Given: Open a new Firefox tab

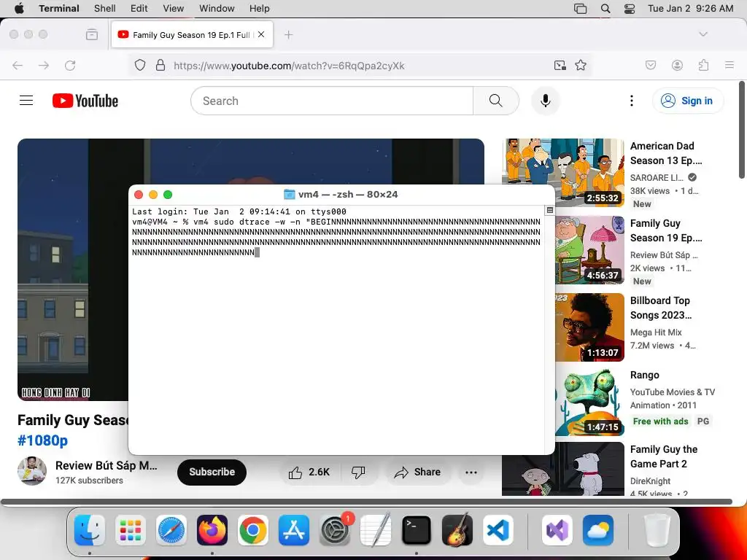Looking at the screenshot, I should (288, 35).
